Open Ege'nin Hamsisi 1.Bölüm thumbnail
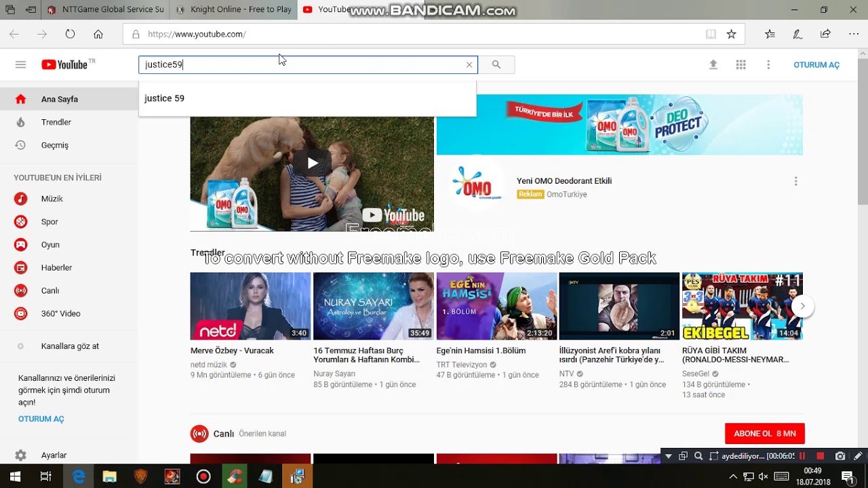 point(496,306)
